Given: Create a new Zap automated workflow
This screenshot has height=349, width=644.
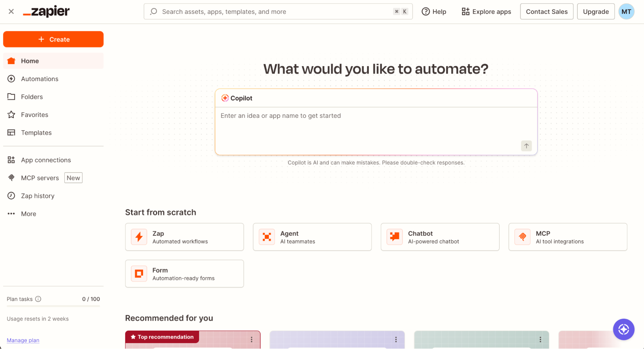Looking at the screenshot, I should point(184,237).
